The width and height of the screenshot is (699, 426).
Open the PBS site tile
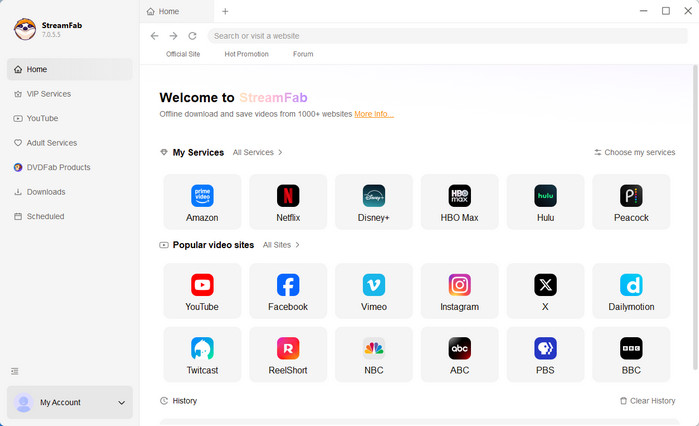545,355
